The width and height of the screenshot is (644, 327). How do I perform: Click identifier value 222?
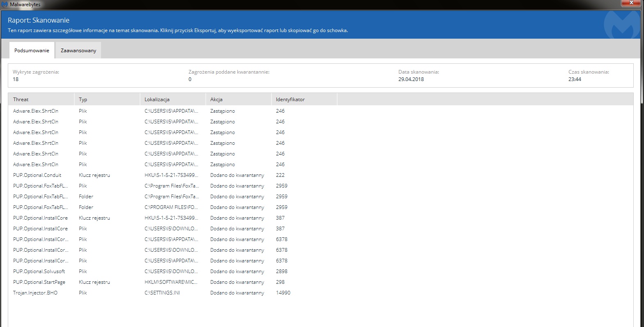pyautogui.click(x=280, y=175)
